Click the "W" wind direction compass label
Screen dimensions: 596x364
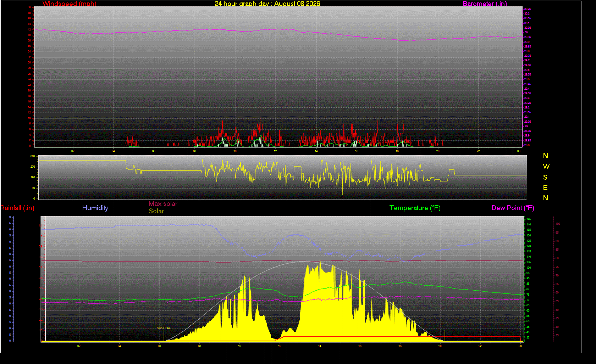(546, 167)
